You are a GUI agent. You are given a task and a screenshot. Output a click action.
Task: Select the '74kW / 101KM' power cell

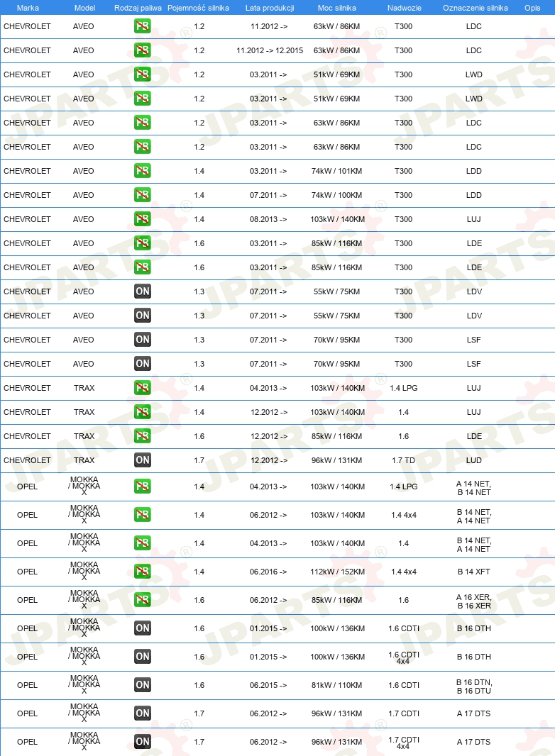coord(337,171)
